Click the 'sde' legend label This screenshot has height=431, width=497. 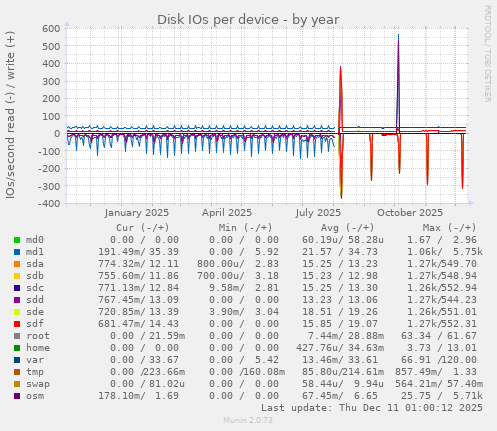point(35,312)
